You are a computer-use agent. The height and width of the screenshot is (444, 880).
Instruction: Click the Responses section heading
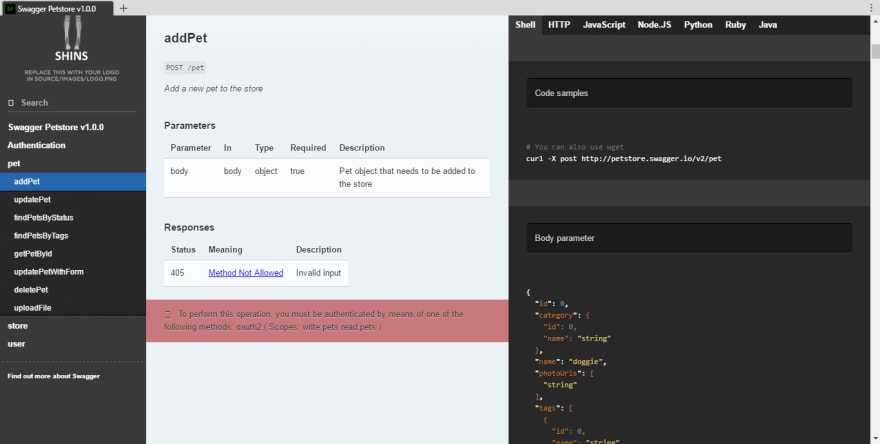189,227
